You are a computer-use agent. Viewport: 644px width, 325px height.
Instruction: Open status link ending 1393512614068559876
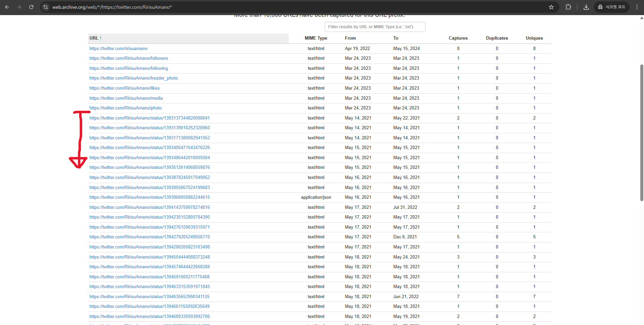[x=150, y=168]
